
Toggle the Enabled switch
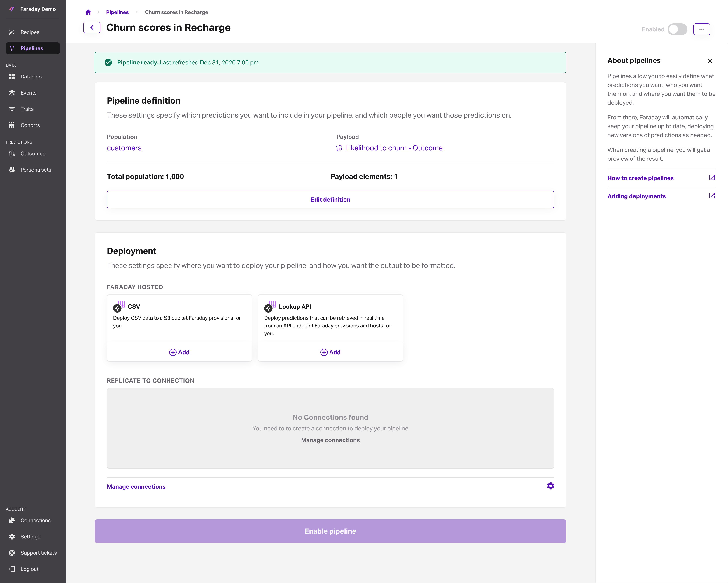[x=677, y=29]
